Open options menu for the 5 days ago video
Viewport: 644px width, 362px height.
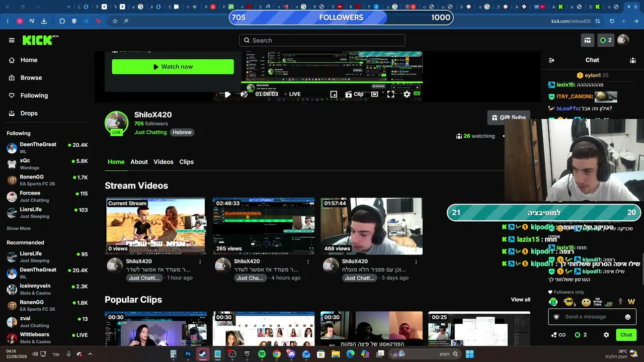click(416, 262)
